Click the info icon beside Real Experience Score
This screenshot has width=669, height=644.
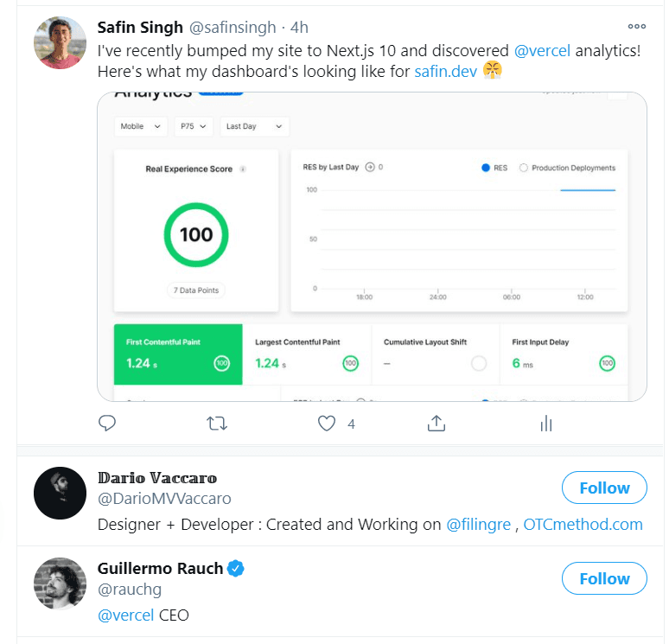(x=242, y=169)
